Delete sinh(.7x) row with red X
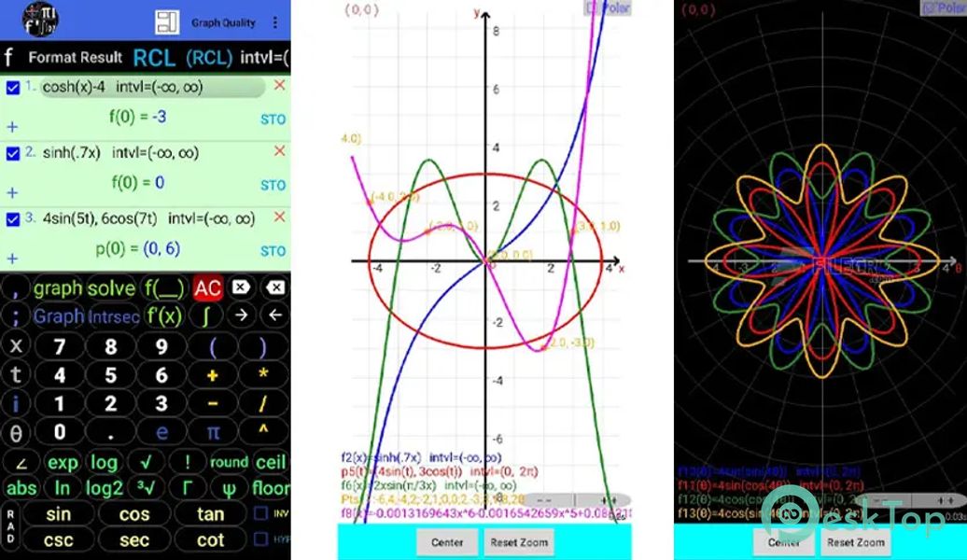 (x=279, y=151)
